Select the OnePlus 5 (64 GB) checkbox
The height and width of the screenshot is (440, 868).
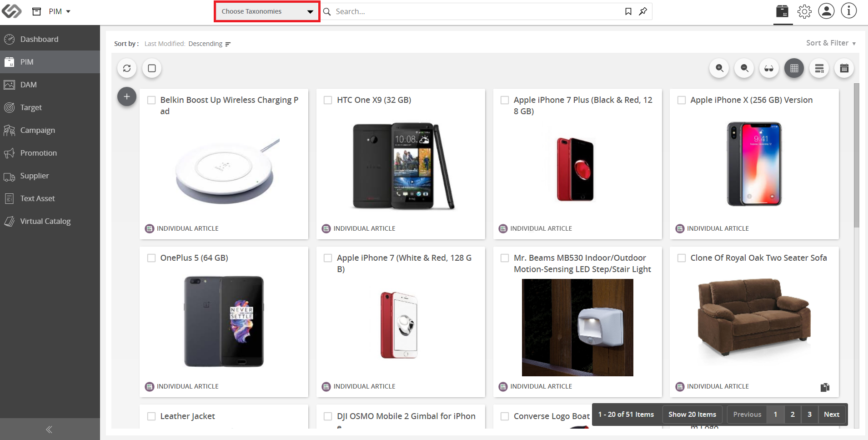click(x=151, y=258)
